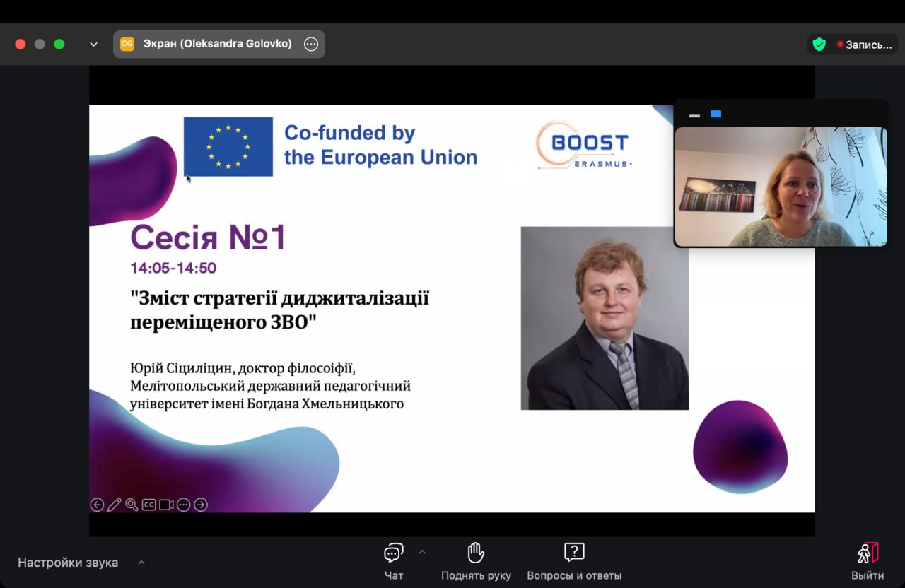
Task: Go to the previous slide arrow
Action: [97, 505]
